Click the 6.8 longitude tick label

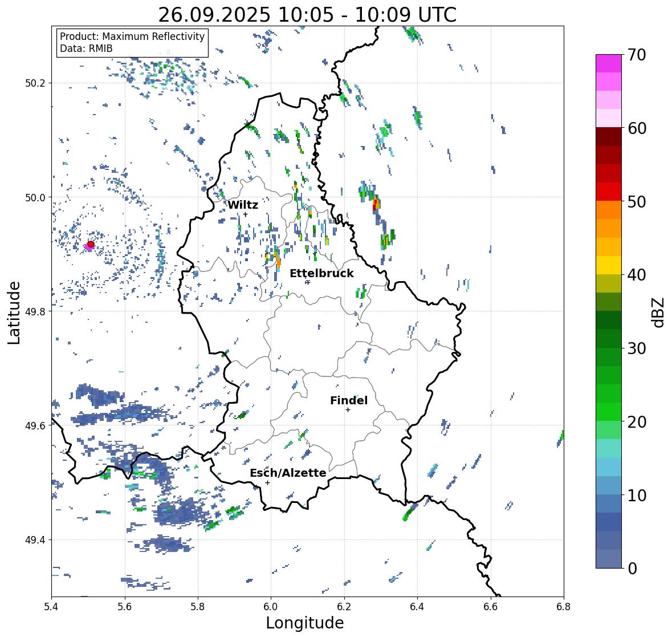click(564, 607)
